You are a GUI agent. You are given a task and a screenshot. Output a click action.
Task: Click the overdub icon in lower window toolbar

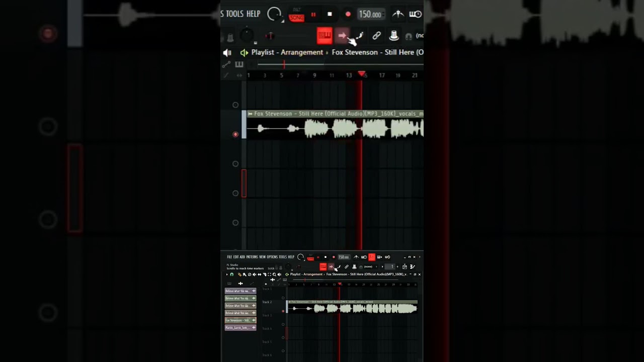pos(379,257)
